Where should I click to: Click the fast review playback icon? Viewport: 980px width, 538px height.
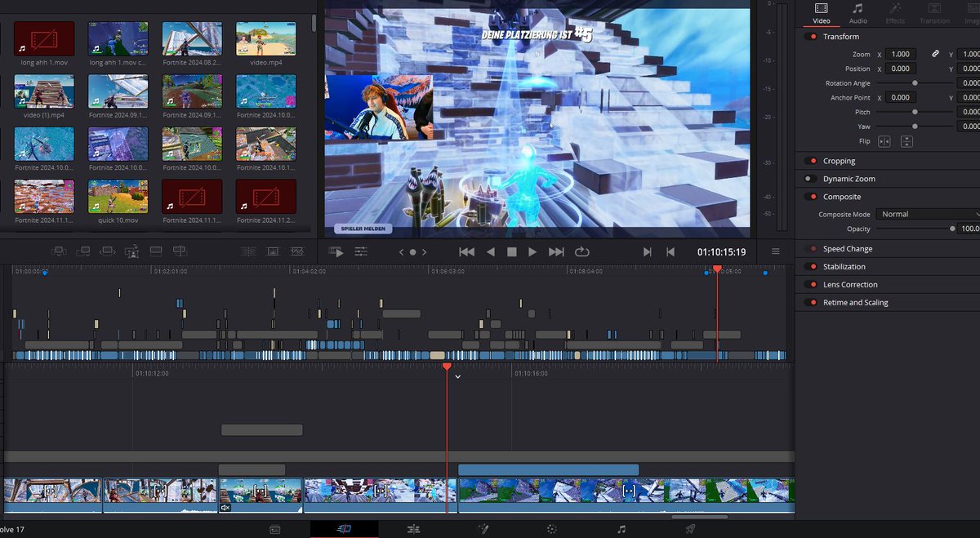[x=336, y=251]
